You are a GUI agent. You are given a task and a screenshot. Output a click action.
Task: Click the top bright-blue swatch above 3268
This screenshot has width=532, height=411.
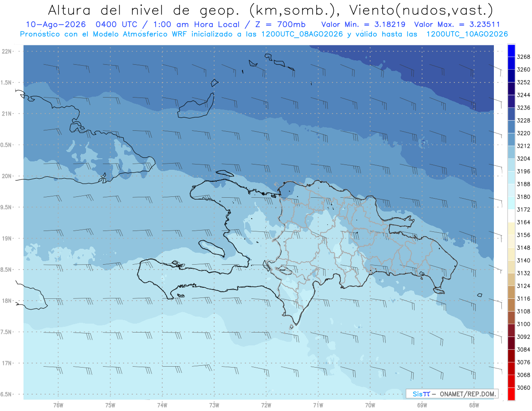[x=511, y=51]
